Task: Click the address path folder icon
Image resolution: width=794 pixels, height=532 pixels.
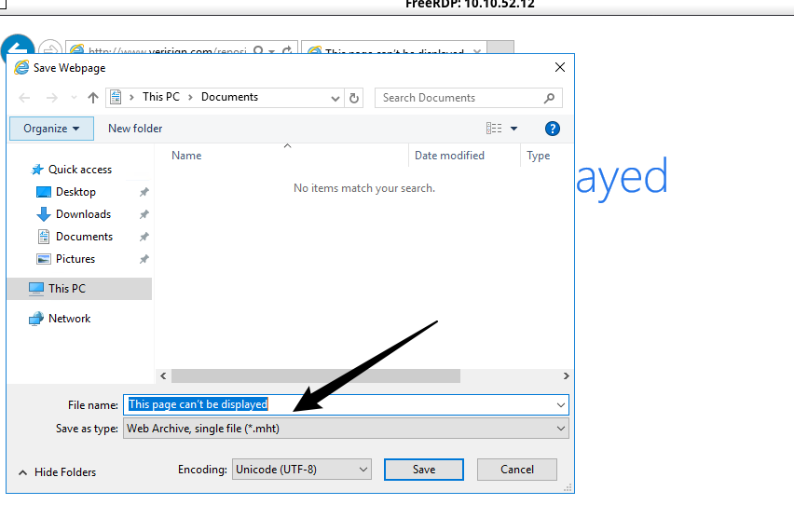Action: coord(116,97)
